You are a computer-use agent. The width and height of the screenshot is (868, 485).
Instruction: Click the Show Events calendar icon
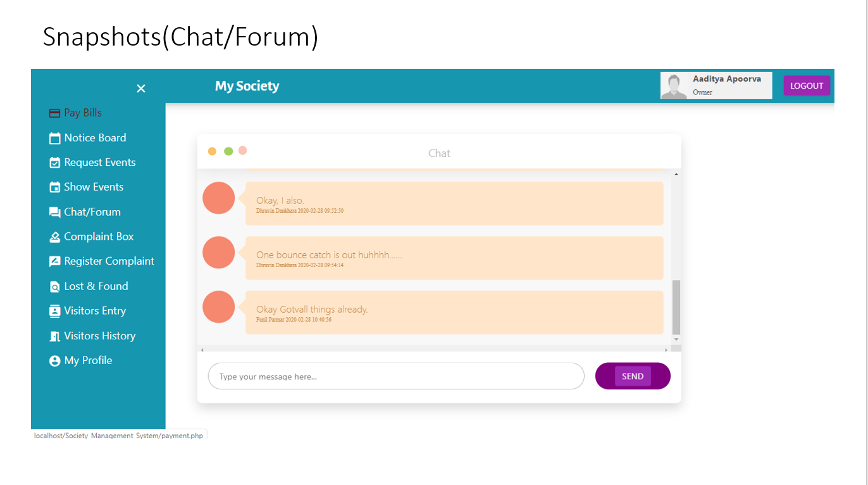[54, 187]
